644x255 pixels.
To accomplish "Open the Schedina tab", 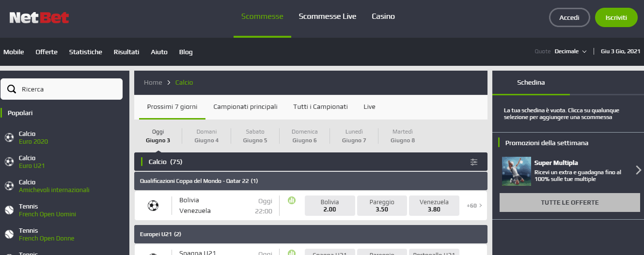I will pyautogui.click(x=531, y=83).
